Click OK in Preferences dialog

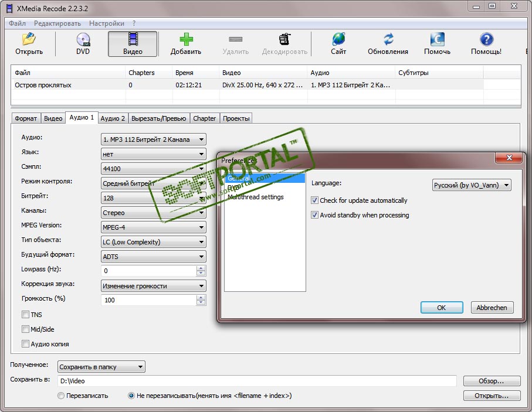click(442, 308)
